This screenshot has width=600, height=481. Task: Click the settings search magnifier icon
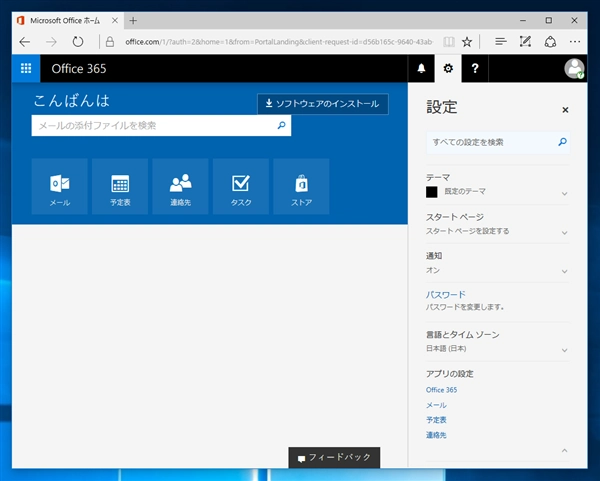click(562, 142)
